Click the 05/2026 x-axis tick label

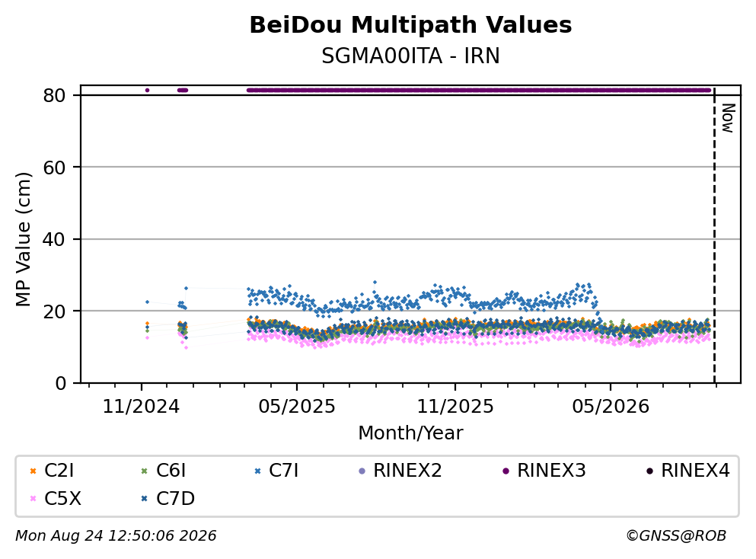pyautogui.click(x=611, y=407)
